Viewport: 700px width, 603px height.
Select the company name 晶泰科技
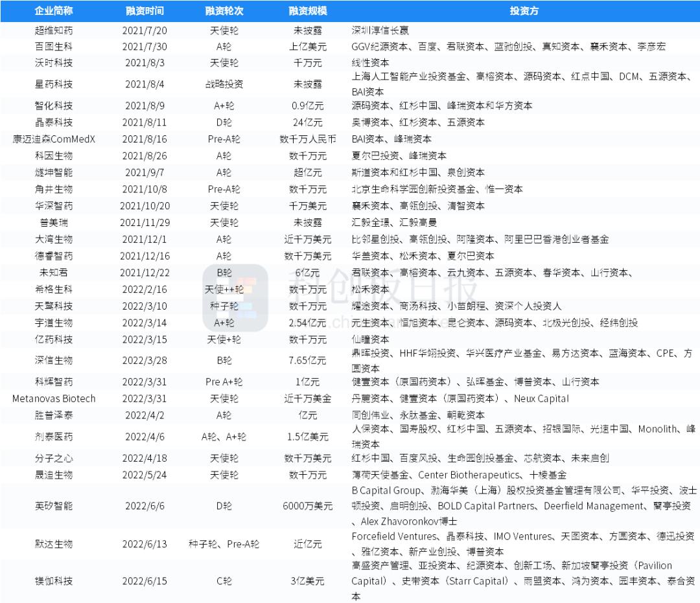(x=54, y=122)
